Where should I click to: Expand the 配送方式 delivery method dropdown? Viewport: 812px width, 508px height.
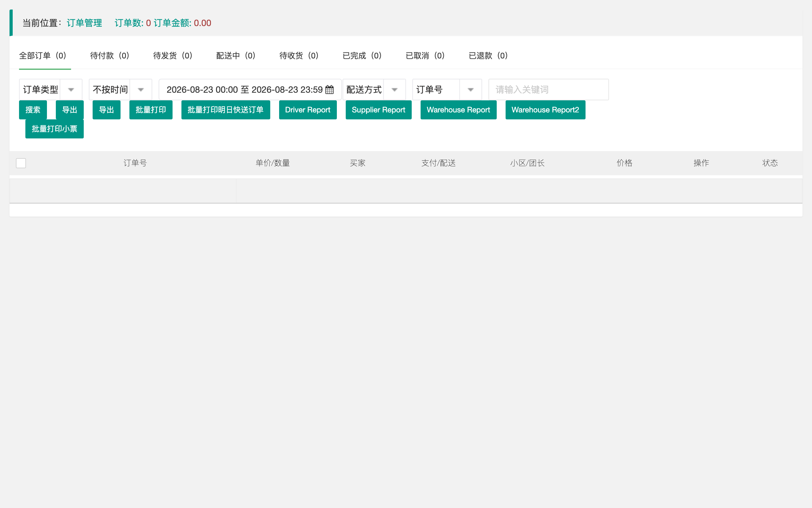374,90
